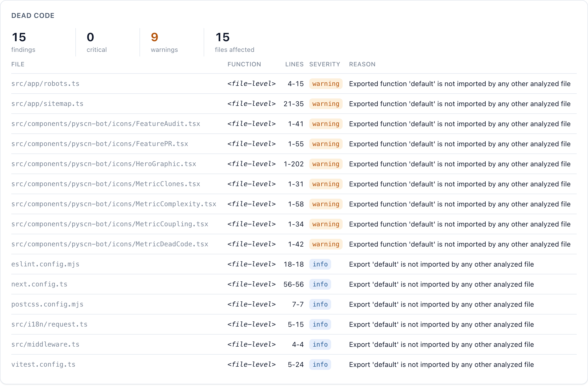Select the FeaturePR.tsx file path
Viewport: 588px width, 391px height.
click(x=100, y=144)
